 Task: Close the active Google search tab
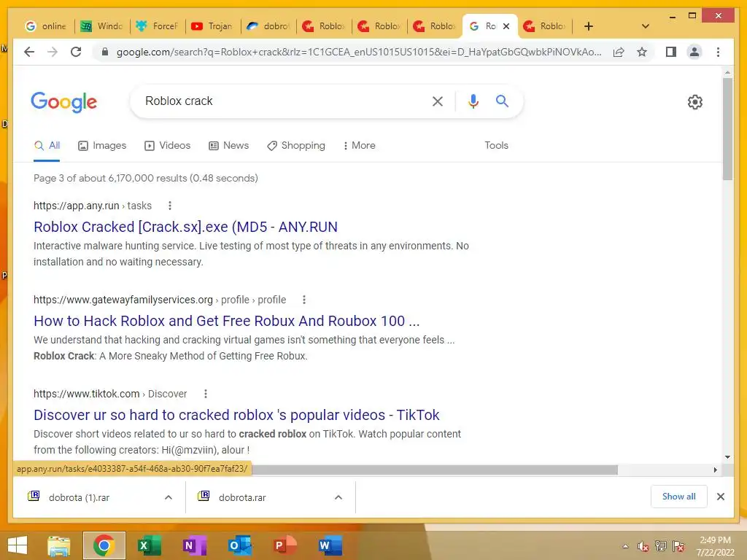[x=506, y=26]
